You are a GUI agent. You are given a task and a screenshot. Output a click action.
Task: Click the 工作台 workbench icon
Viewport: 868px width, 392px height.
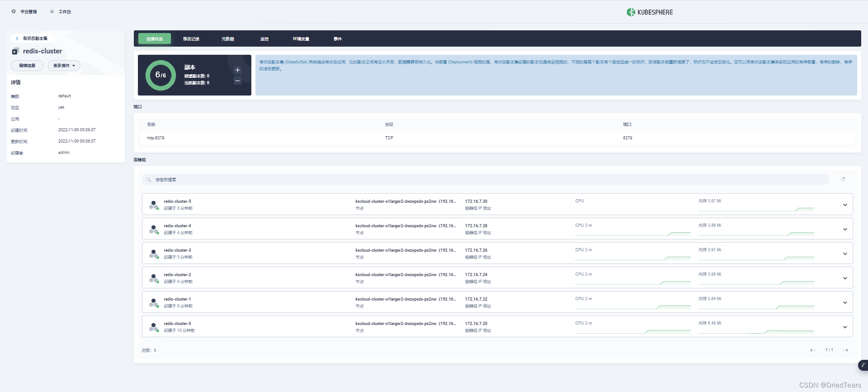coord(52,11)
